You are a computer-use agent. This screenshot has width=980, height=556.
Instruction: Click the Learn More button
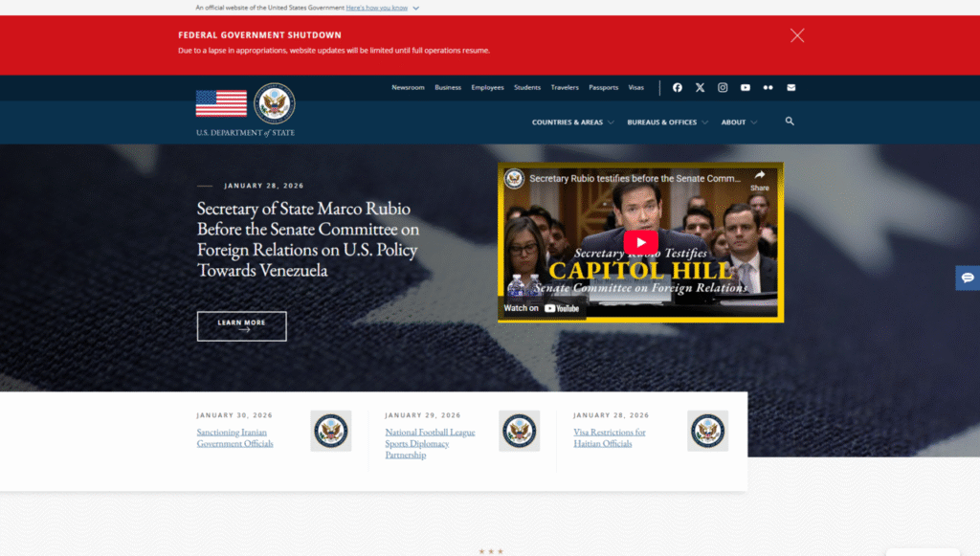[x=241, y=325]
